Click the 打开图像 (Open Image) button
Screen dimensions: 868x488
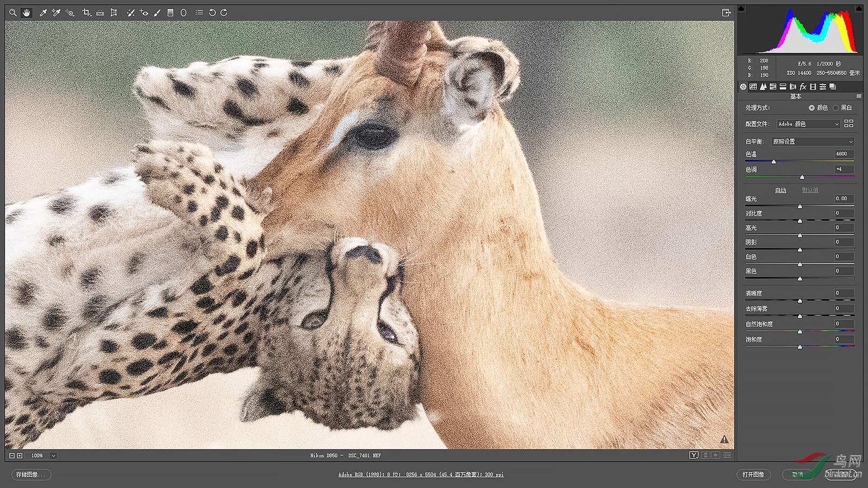(753, 474)
